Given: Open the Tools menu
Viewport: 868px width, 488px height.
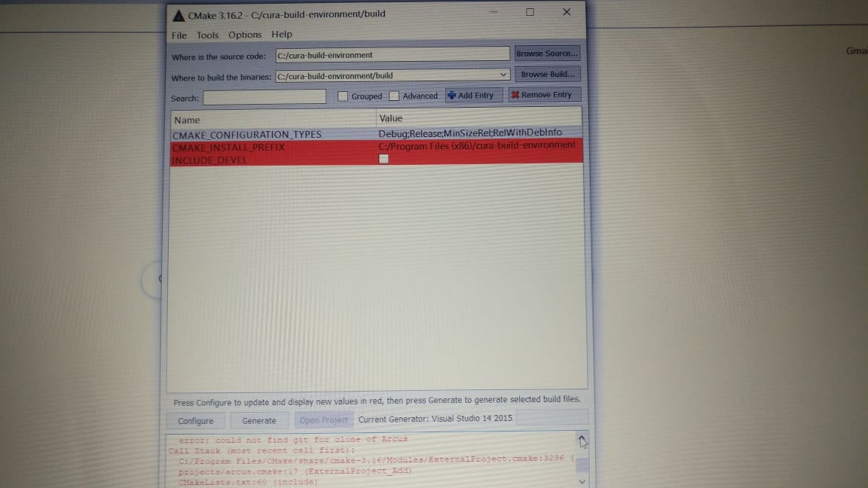Looking at the screenshot, I should 208,35.
